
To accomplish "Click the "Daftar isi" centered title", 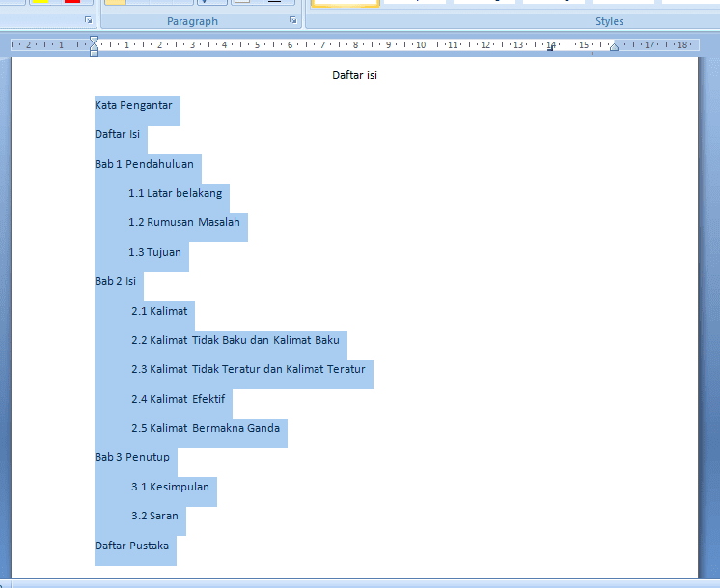I will pos(354,75).
